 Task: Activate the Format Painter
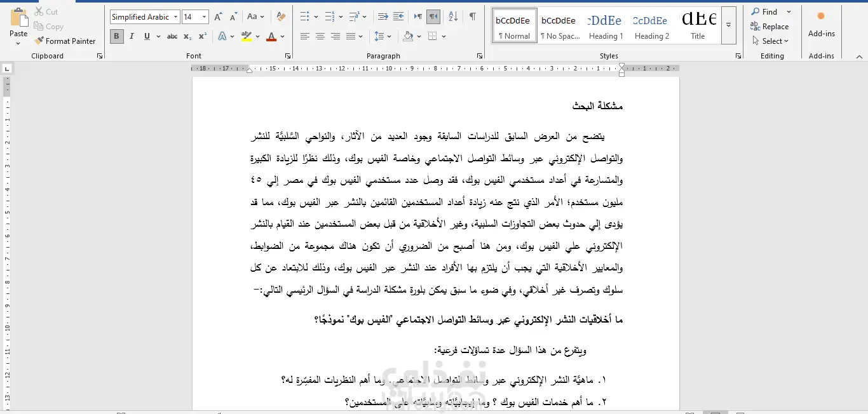pyautogui.click(x=64, y=41)
